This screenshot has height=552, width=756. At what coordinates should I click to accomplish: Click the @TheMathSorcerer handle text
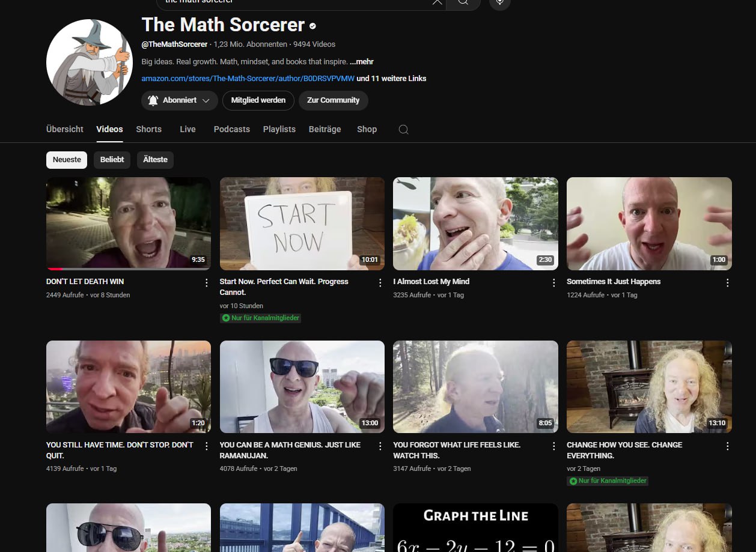(174, 44)
